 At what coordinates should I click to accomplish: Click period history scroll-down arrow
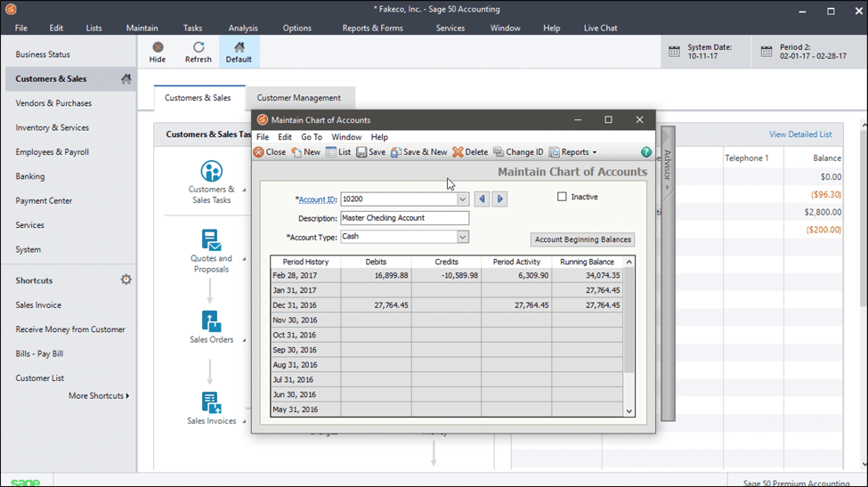tap(629, 411)
